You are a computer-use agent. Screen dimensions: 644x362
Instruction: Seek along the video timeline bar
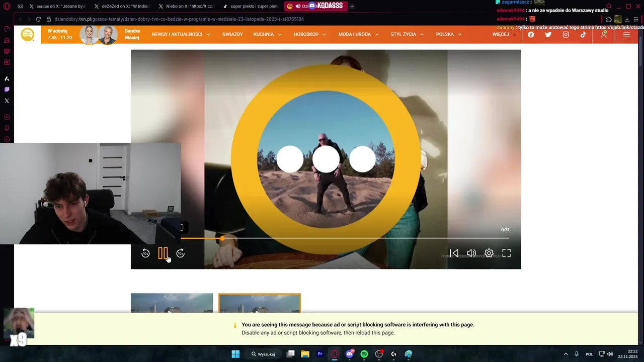click(345, 238)
